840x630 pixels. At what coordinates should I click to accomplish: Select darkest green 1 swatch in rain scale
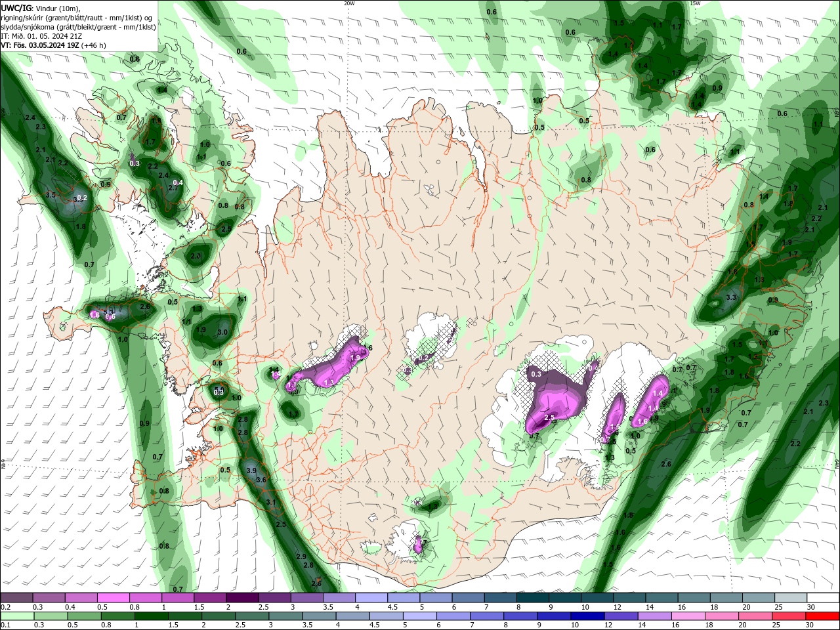[x=152, y=616]
